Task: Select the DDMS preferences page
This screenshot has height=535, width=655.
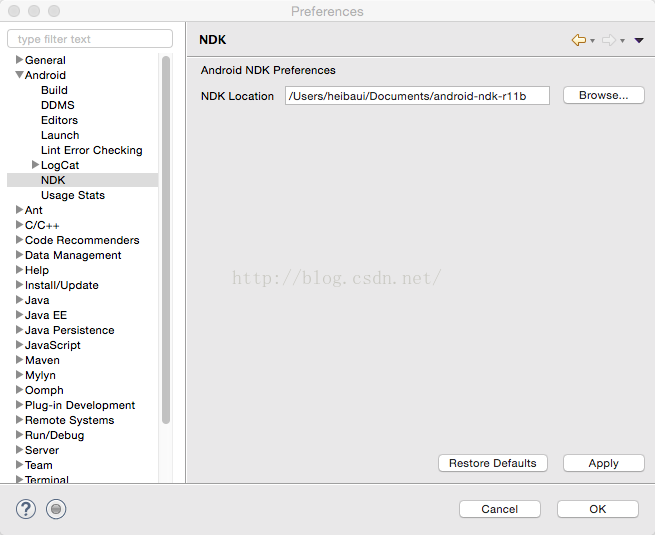Action: [58, 105]
